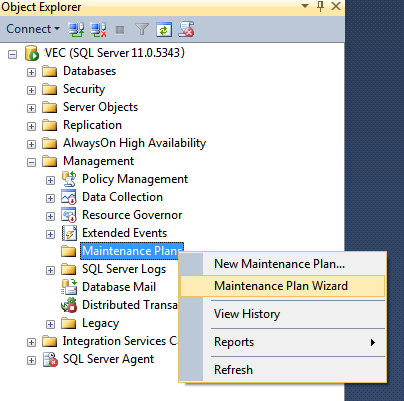Image resolution: width=404 pixels, height=401 pixels.
Task: Toggle the Object Explorer auto-hide pin
Action: [x=320, y=6]
